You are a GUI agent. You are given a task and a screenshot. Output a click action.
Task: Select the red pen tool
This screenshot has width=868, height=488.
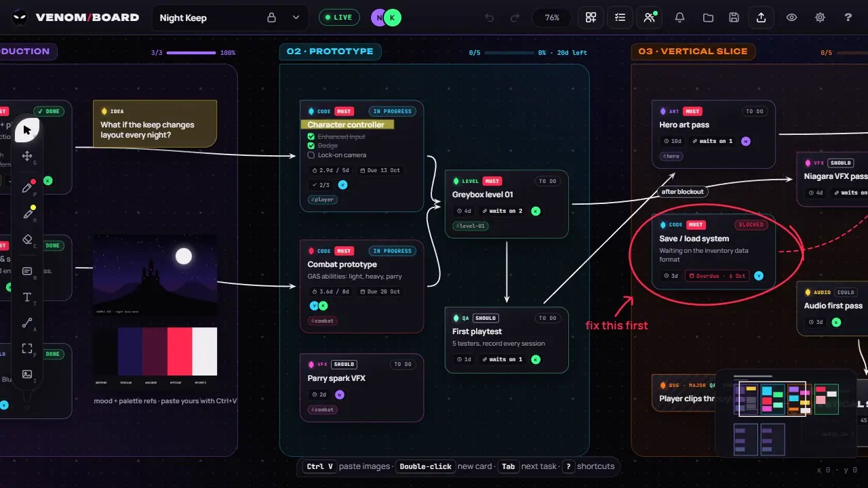click(x=27, y=188)
